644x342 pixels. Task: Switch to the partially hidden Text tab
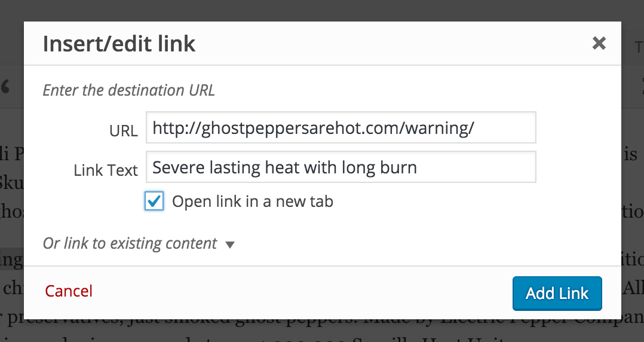point(639,47)
